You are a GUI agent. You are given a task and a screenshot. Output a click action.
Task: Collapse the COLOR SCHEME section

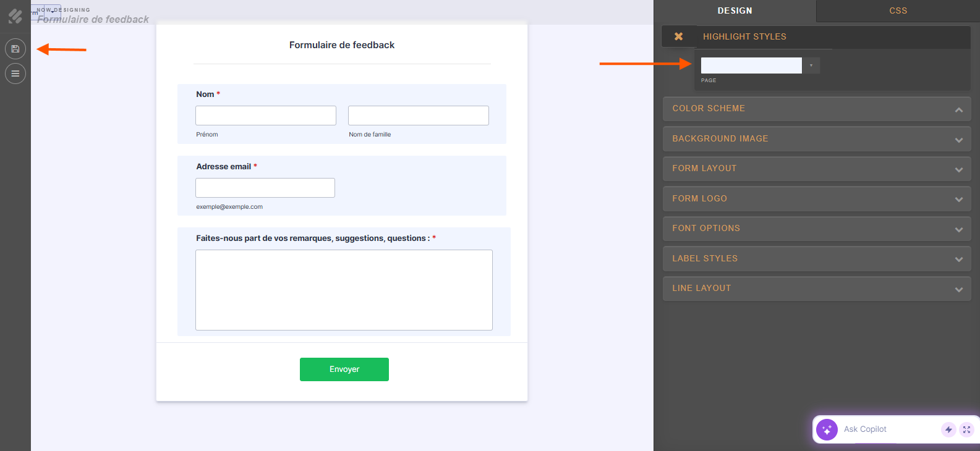click(817, 109)
